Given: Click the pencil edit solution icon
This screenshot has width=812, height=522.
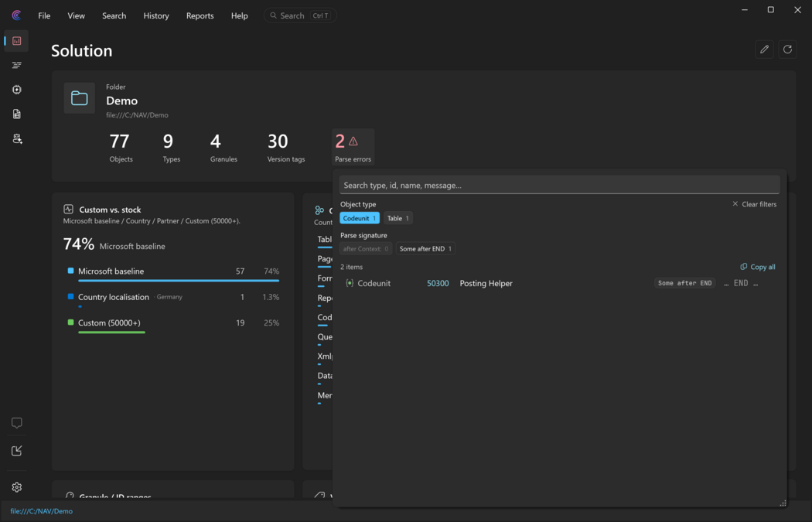Looking at the screenshot, I should coord(764,49).
